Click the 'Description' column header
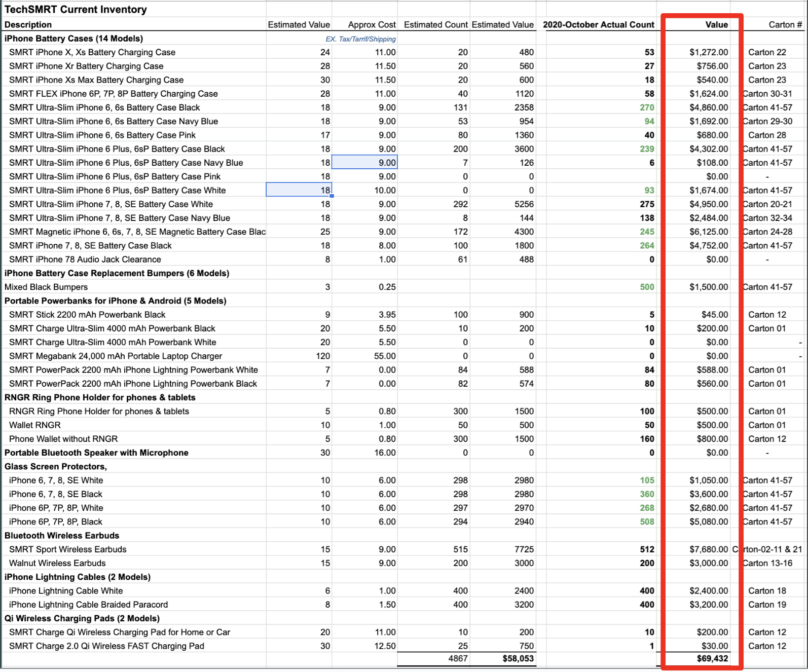The width and height of the screenshot is (808, 672). [28, 25]
